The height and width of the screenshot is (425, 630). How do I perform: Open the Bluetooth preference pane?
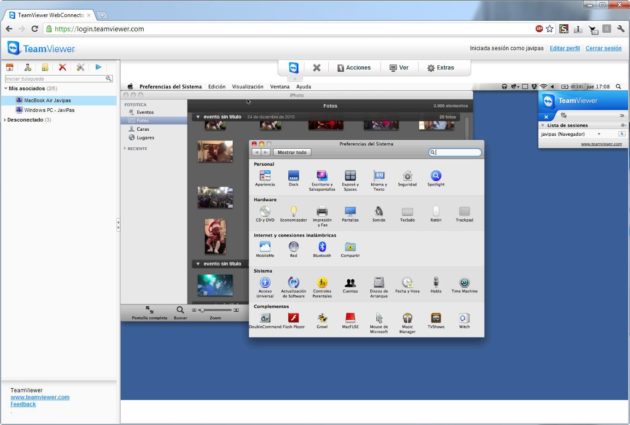[322, 245]
